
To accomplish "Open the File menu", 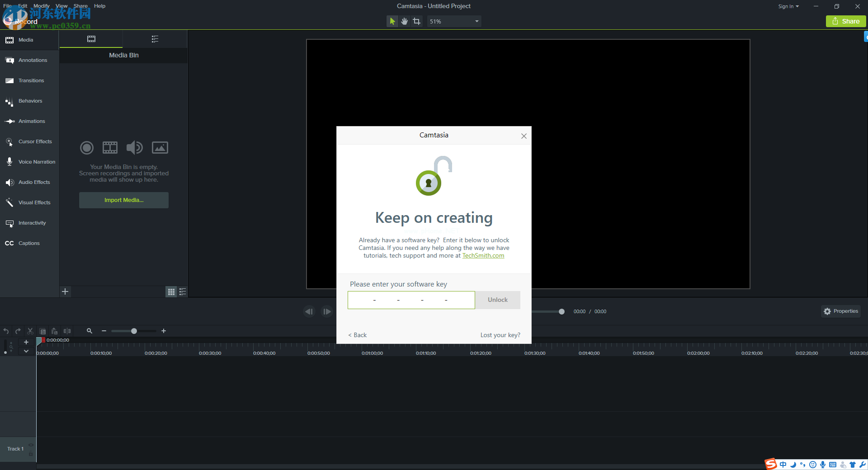I will pyautogui.click(x=8, y=6).
